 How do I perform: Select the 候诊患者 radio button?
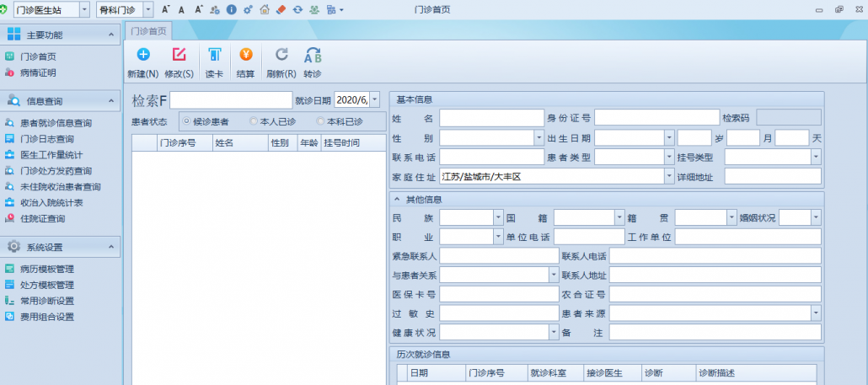(x=187, y=122)
